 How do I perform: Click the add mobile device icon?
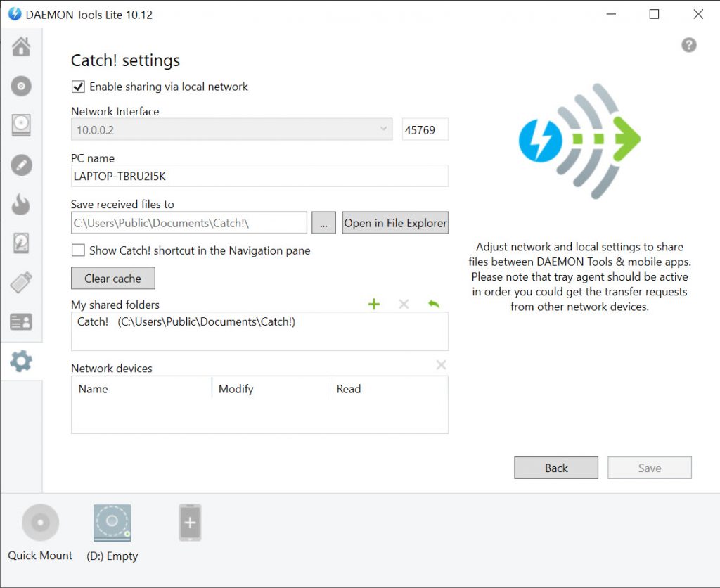pos(190,523)
